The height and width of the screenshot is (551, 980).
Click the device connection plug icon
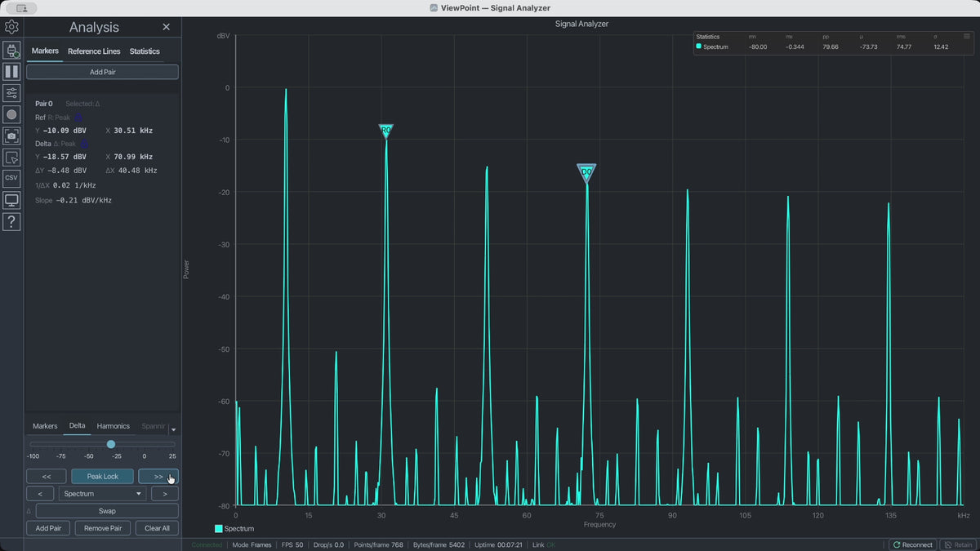point(11,50)
